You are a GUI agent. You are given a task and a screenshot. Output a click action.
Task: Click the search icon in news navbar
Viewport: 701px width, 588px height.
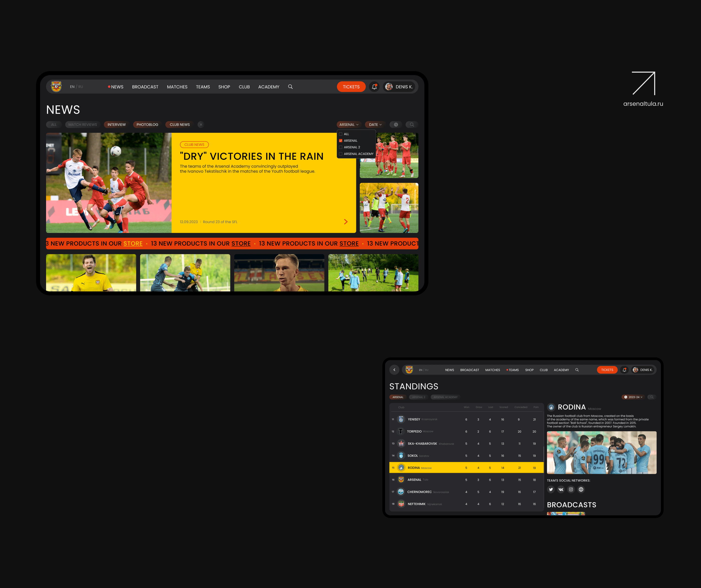[x=290, y=87]
